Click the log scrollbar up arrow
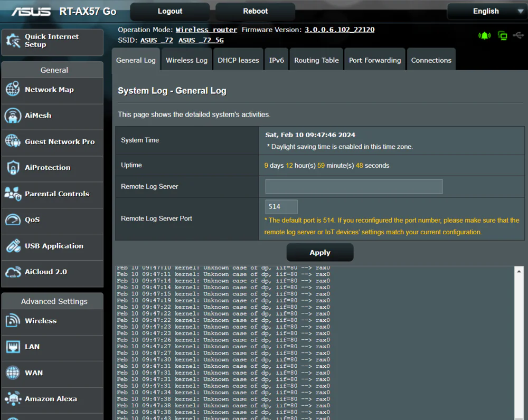This screenshot has height=420, width=528. click(x=519, y=271)
